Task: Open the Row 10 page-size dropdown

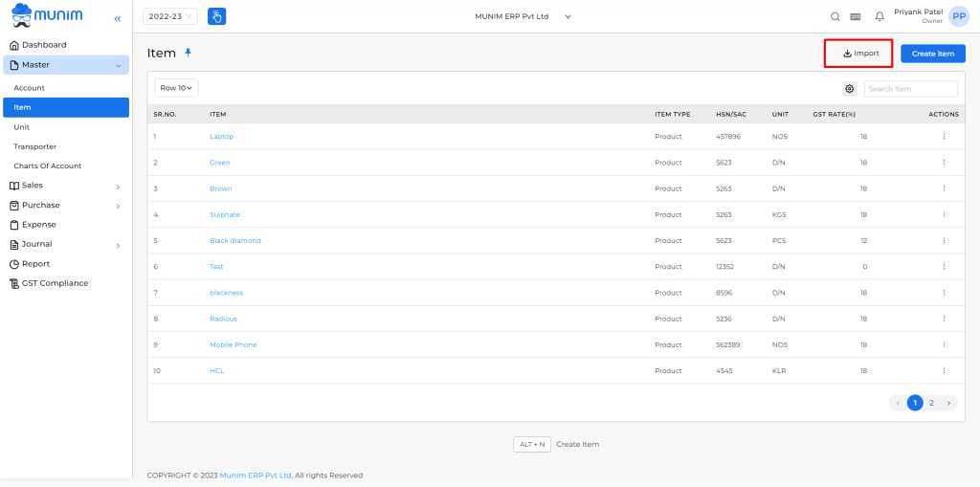Action: [x=176, y=88]
